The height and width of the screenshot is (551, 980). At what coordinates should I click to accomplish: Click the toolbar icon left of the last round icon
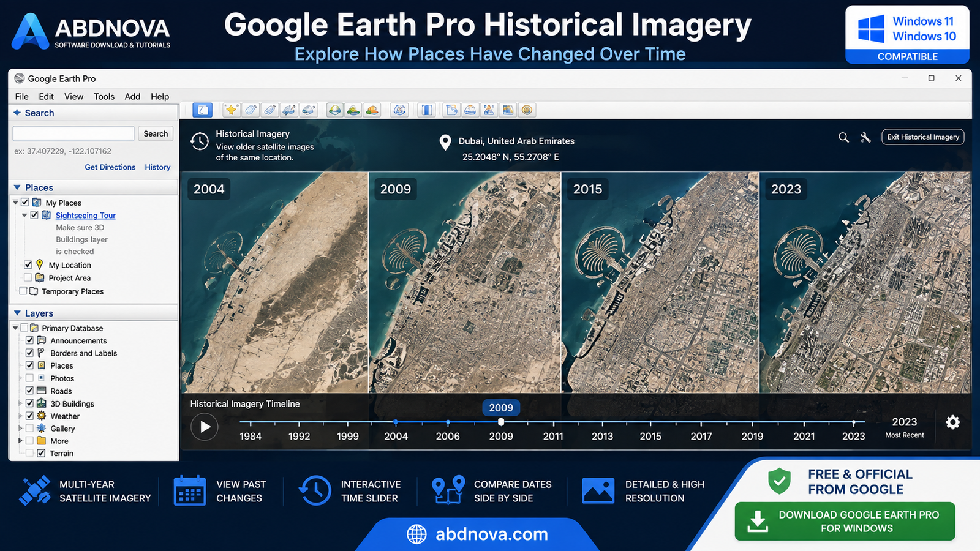[508, 110]
